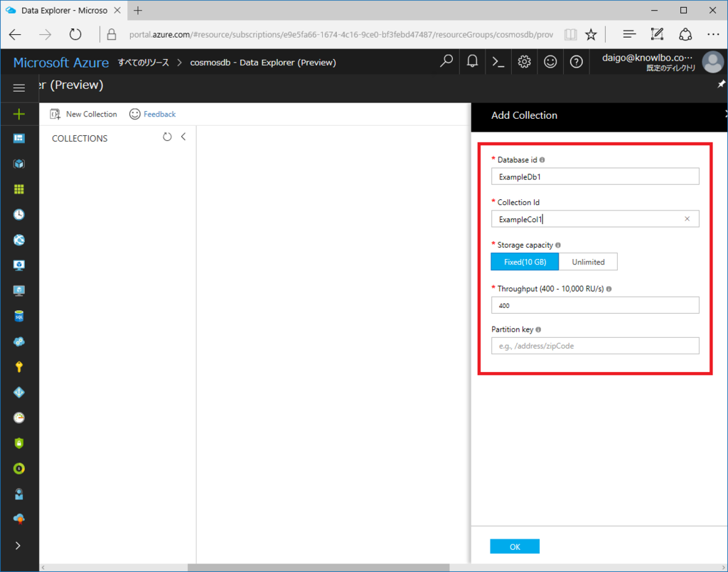Select the Data Explorer browser tab

click(x=63, y=10)
